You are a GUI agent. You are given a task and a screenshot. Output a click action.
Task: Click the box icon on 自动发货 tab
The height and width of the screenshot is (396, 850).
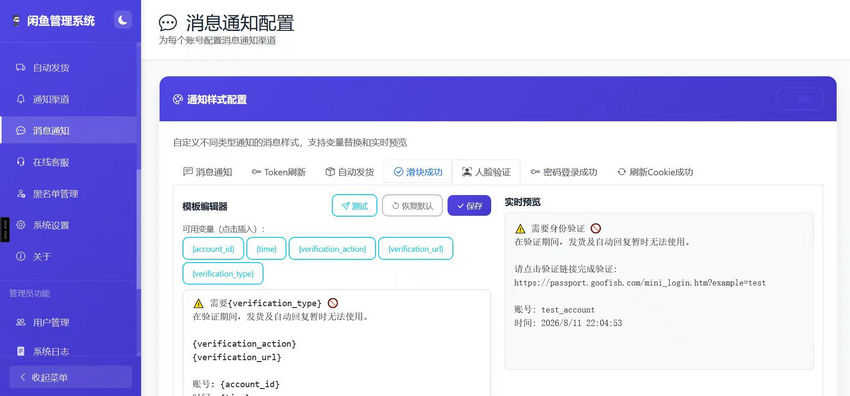[330, 172]
